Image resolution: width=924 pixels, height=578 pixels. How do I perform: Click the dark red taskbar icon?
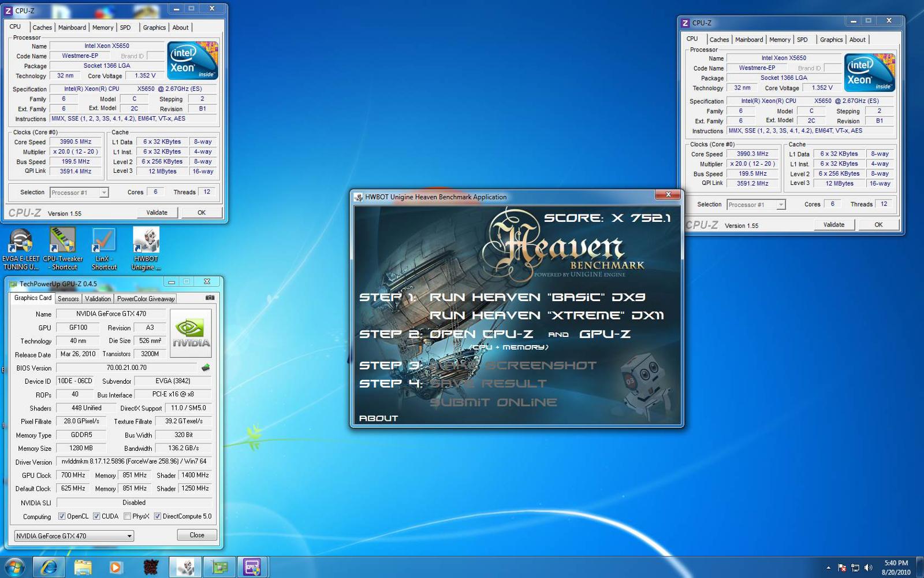(151, 568)
